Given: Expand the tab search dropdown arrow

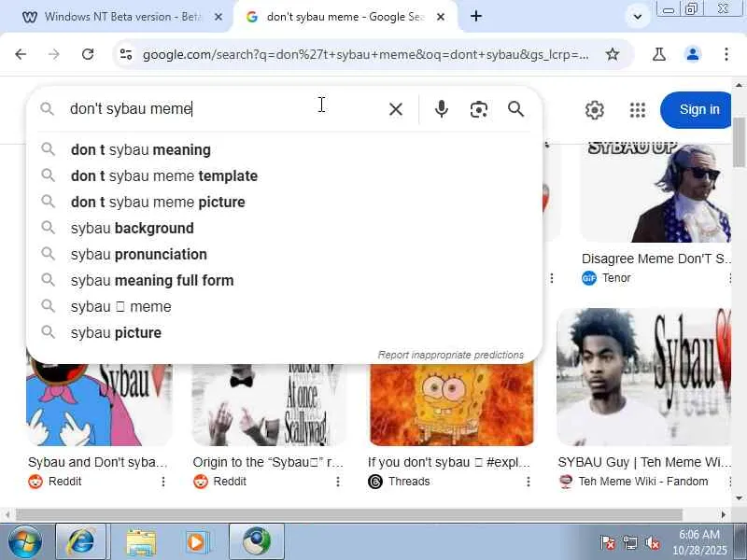Looking at the screenshot, I should pos(638,17).
